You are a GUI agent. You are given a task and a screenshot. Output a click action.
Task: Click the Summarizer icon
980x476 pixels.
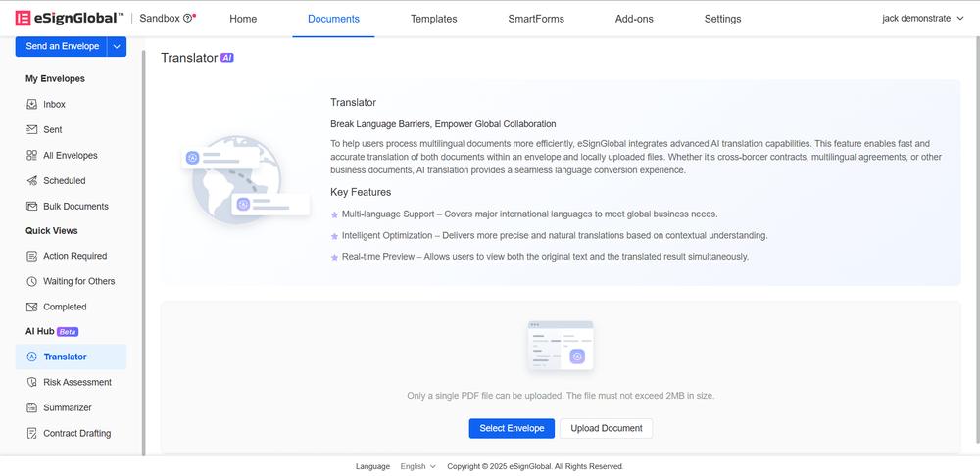pyautogui.click(x=32, y=407)
